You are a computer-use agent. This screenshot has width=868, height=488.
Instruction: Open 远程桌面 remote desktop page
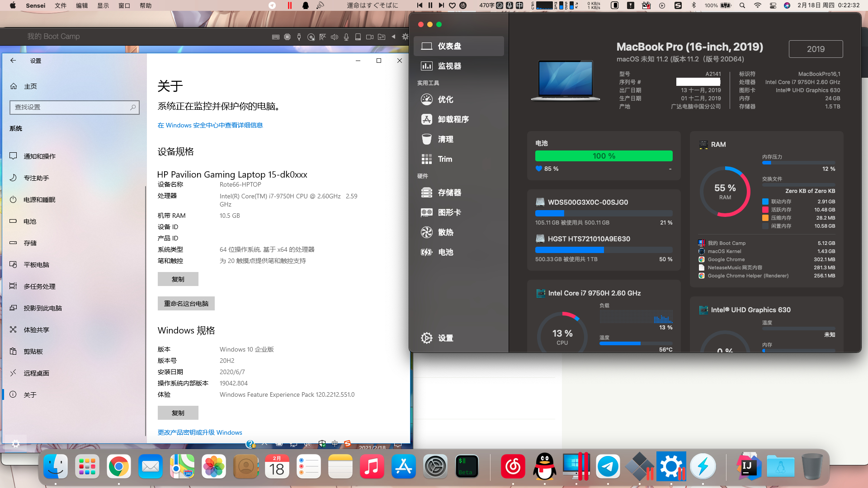click(x=73, y=373)
